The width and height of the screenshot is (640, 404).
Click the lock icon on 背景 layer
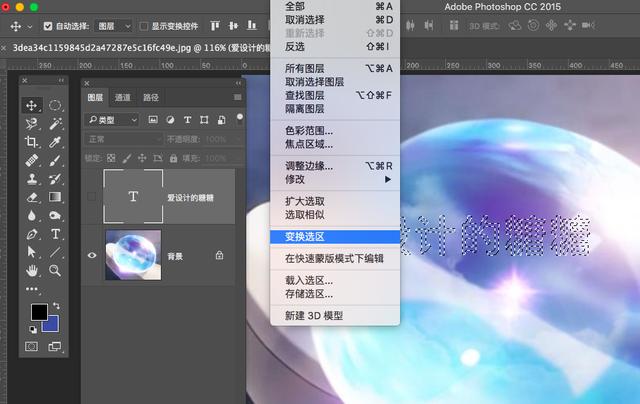coord(220,255)
